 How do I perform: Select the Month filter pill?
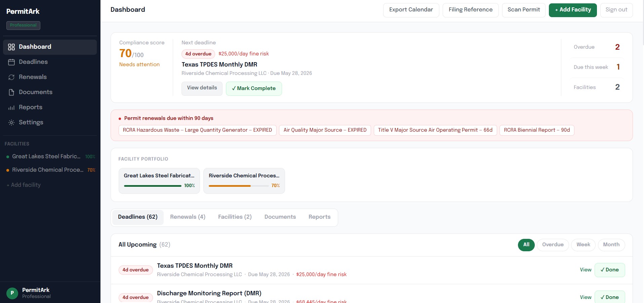611,245
